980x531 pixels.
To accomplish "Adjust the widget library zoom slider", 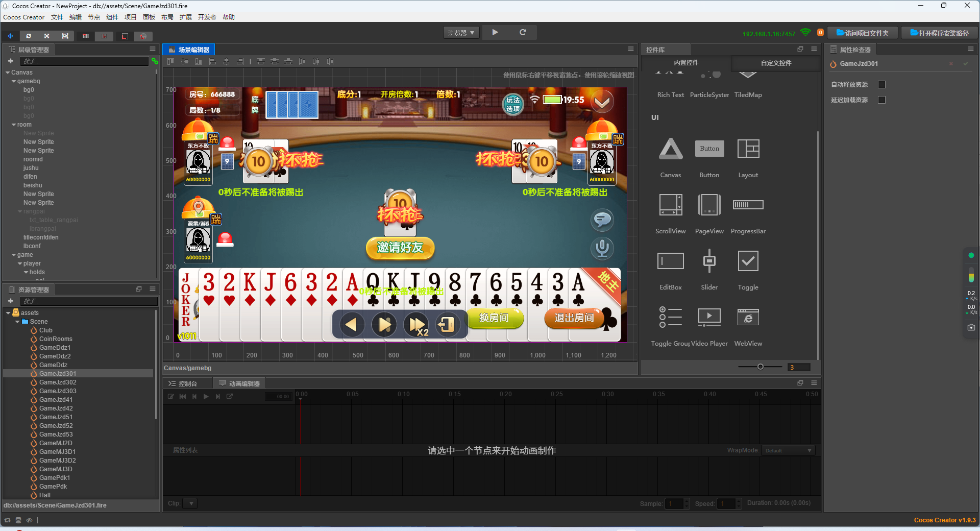I will coord(760,367).
